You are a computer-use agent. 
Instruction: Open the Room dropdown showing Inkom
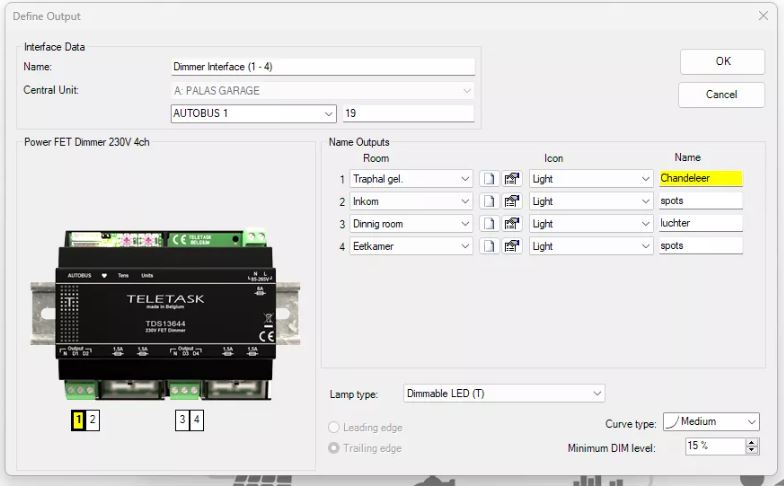pyautogui.click(x=411, y=201)
